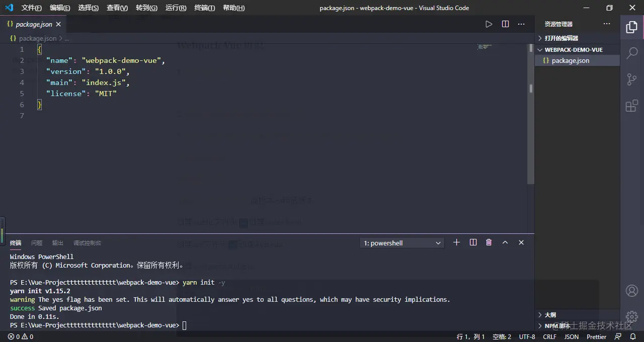Open the Manage gear menu

point(632,317)
